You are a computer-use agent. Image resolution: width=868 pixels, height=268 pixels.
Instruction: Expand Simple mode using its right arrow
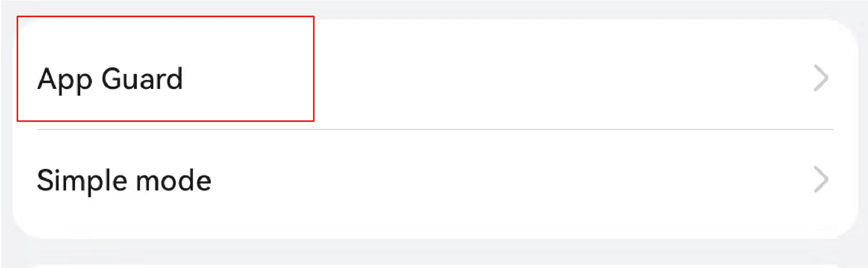[821, 180]
